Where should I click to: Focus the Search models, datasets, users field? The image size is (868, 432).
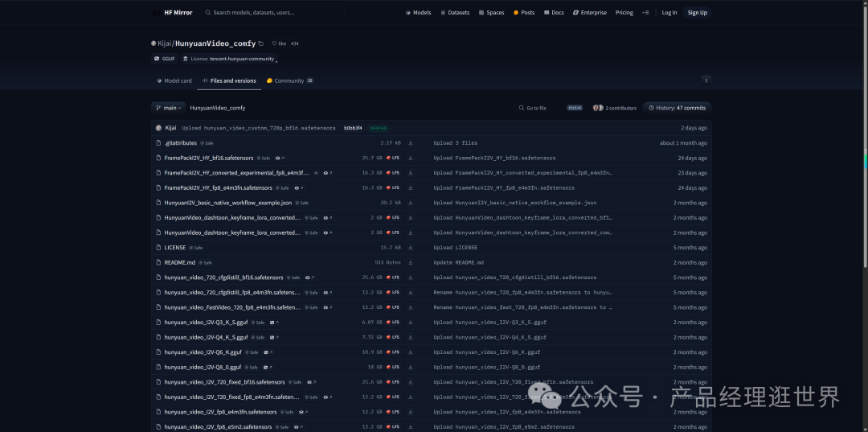coord(272,12)
